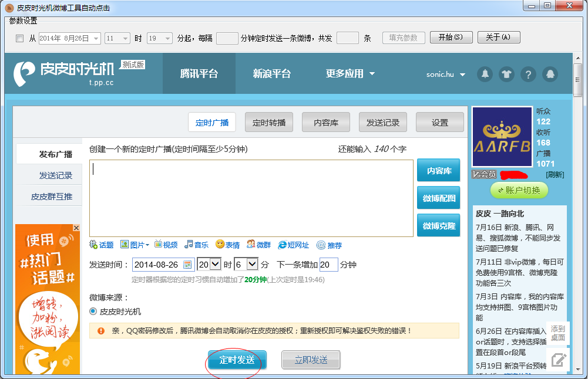
Task: Click the scrollbar up arrow
Action: [577, 57]
